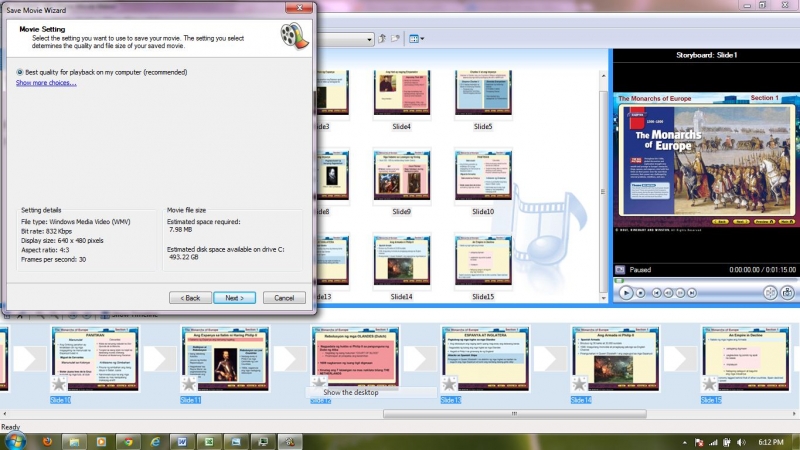Image resolution: width=800 pixels, height=450 pixels.
Task: Open Google Chrome from the taskbar
Action: 126,440
